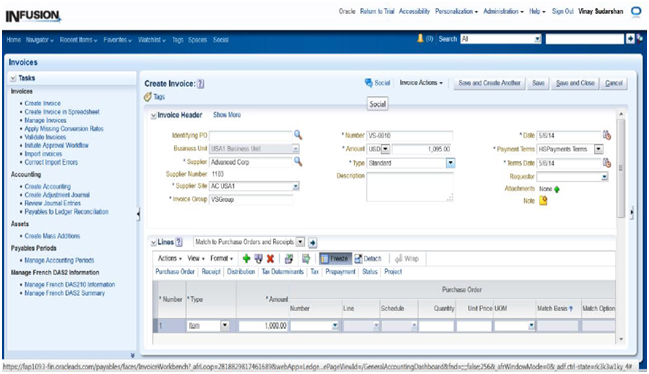Click the chat bubble icon beside user name
The height and width of the screenshot is (374, 649).
(636, 11)
